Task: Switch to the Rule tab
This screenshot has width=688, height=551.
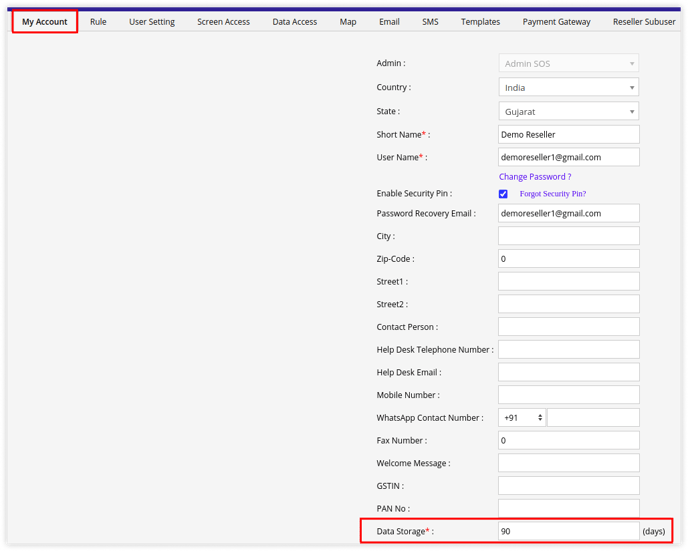Action: coord(98,21)
